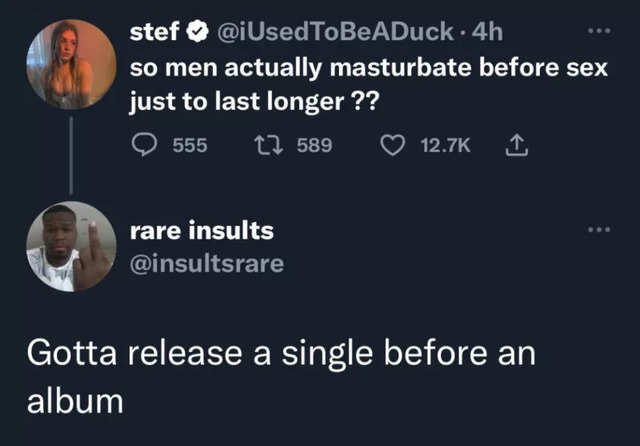Open more options on rare insults' reply

pos(598,231)
